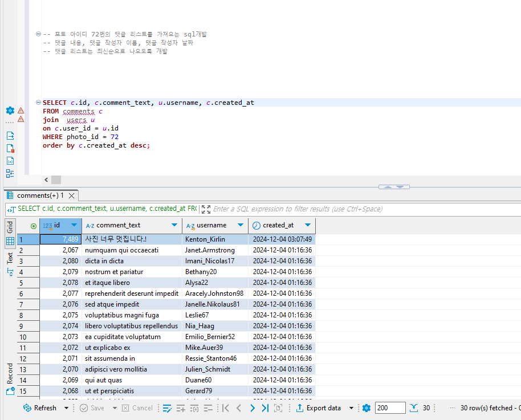
Task: Click the grid icon under the Grid tab
Action: click(10, 241)
